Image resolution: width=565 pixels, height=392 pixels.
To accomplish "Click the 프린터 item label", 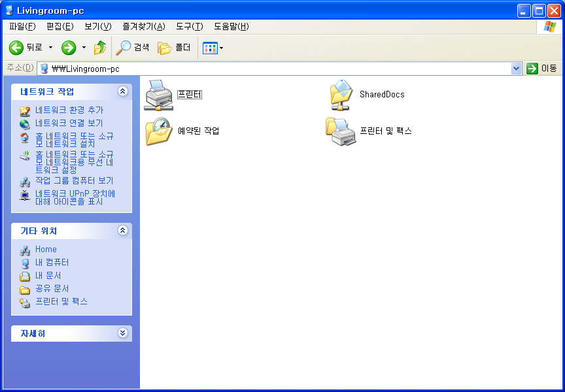I will 190,95.
